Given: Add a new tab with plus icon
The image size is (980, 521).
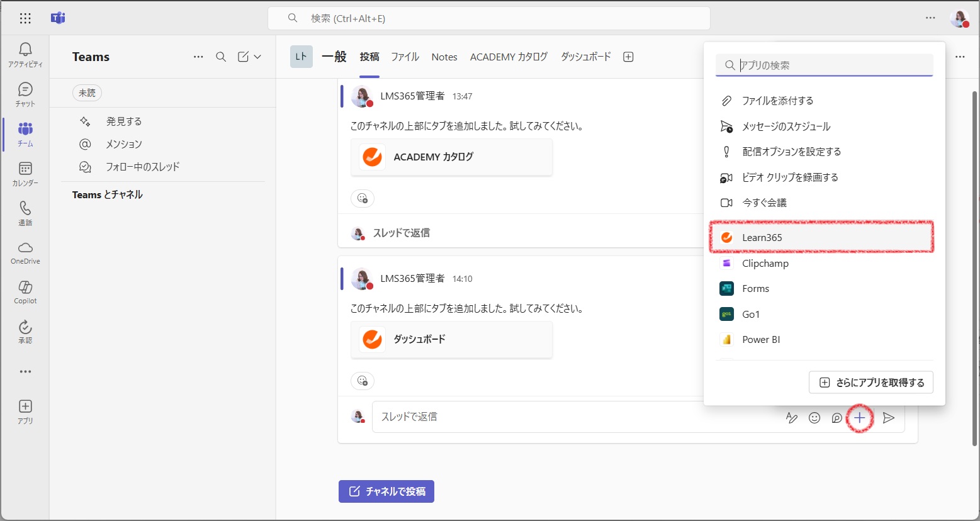Looking at the screenshot, I should [628, 57].
